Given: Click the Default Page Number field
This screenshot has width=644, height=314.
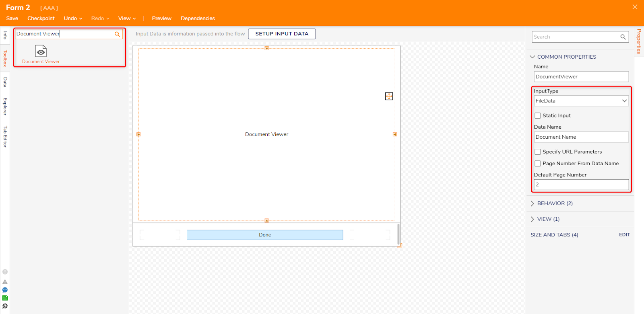Looking at the screenshot, I should [581, 185].
